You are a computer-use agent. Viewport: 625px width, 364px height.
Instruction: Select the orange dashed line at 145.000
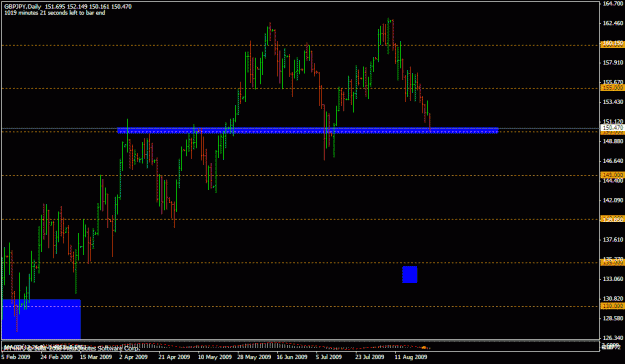pos(300,175)
